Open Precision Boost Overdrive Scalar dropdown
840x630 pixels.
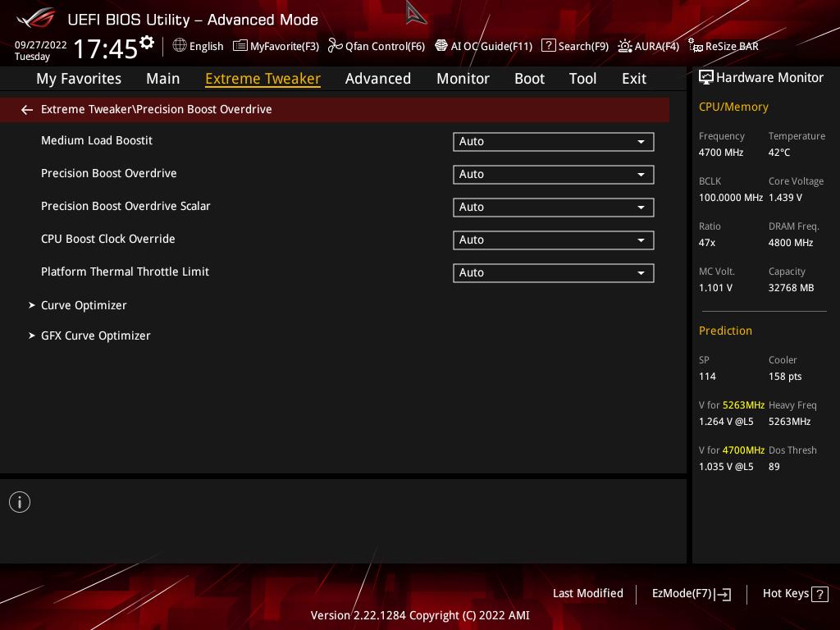554,208
